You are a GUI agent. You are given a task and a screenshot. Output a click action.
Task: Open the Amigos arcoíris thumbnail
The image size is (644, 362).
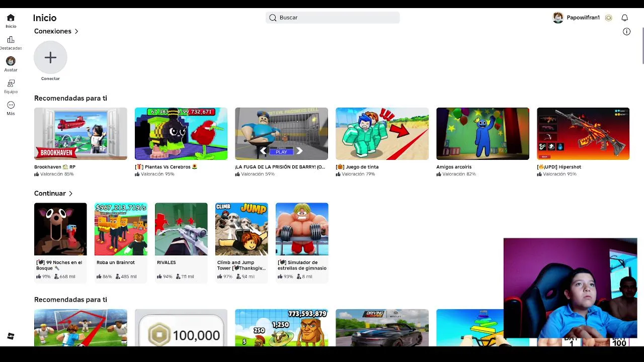tap(482, 134)
